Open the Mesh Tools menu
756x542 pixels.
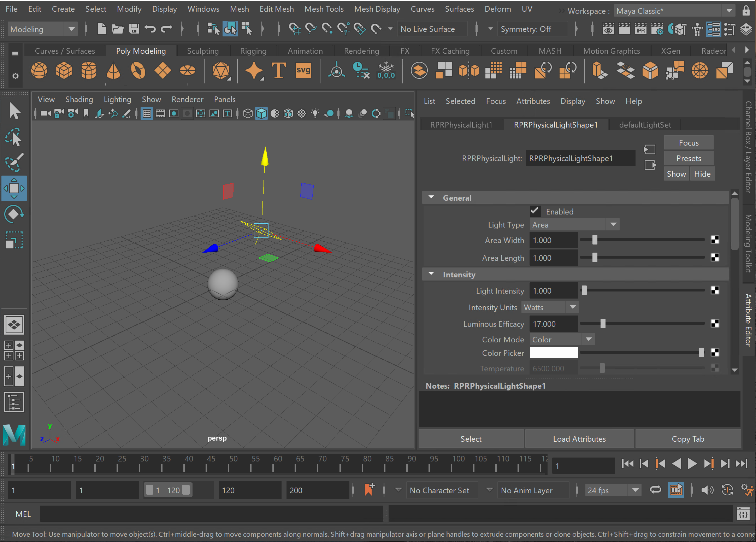pos(324,9)
